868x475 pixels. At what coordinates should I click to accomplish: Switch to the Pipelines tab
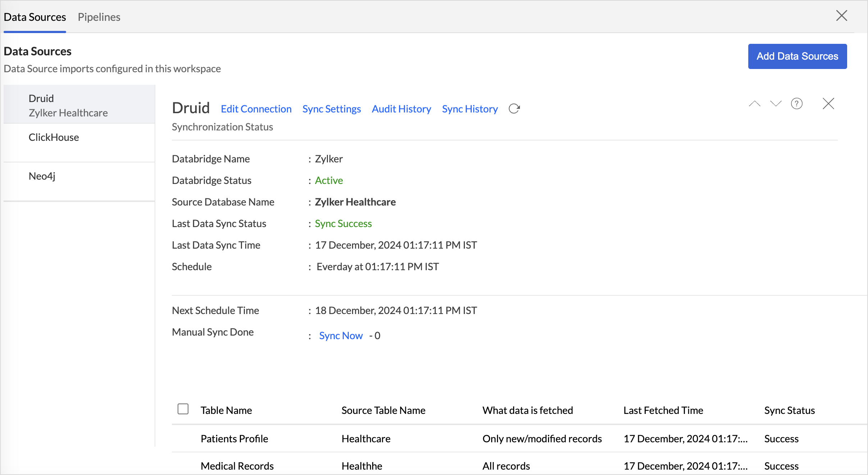coord(99,17)
